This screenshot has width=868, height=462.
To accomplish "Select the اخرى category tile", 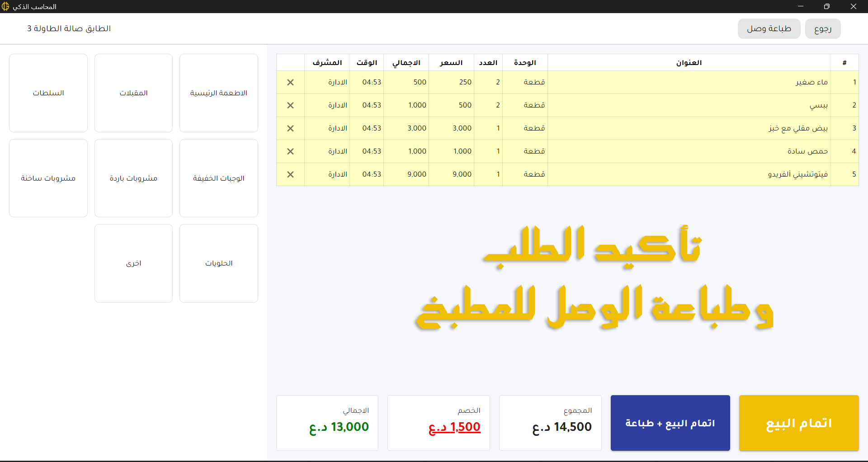I will pyautogui.click(x=133, y=263).
